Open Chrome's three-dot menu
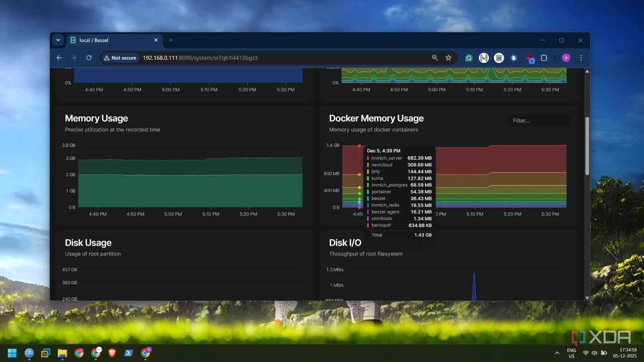 point(581,58)
